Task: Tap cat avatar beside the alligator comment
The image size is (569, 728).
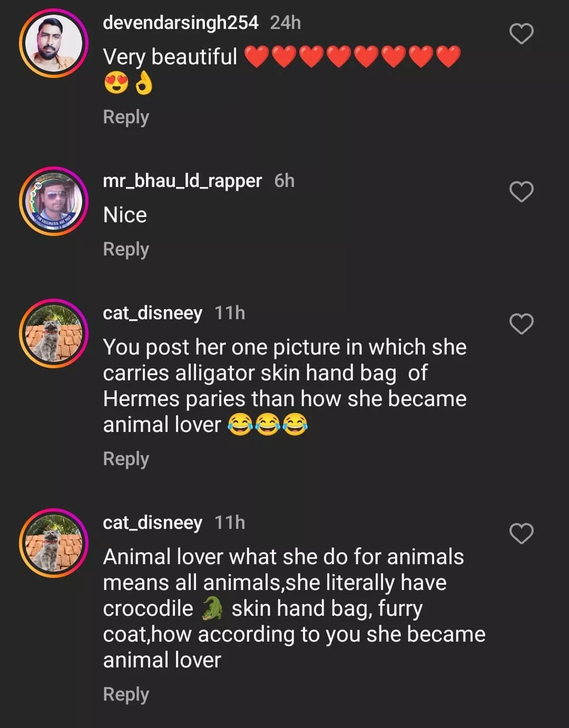Action: coord(54,333)
